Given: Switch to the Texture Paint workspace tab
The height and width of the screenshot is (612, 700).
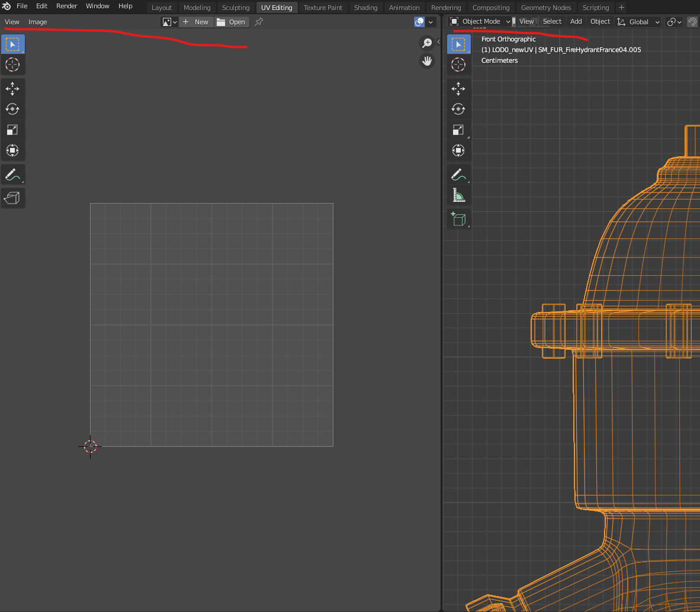Looking at the screenshot, I should (323, 8).
